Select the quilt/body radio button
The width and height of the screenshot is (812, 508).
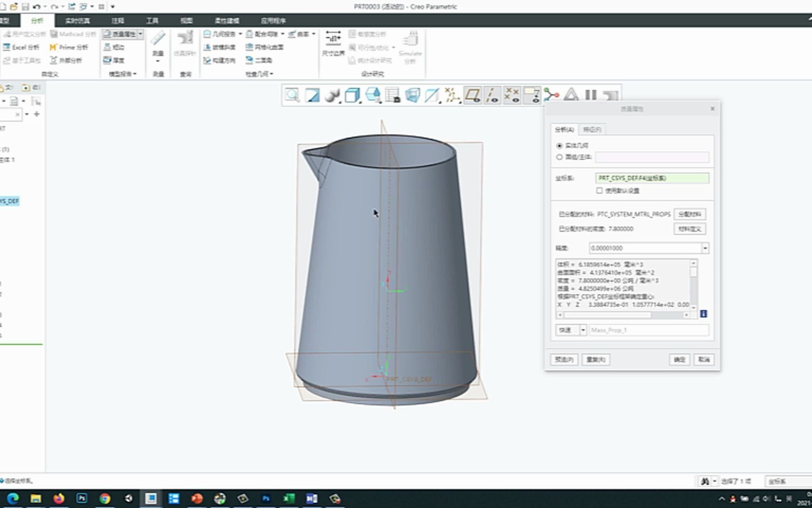[x=559, y=157]
